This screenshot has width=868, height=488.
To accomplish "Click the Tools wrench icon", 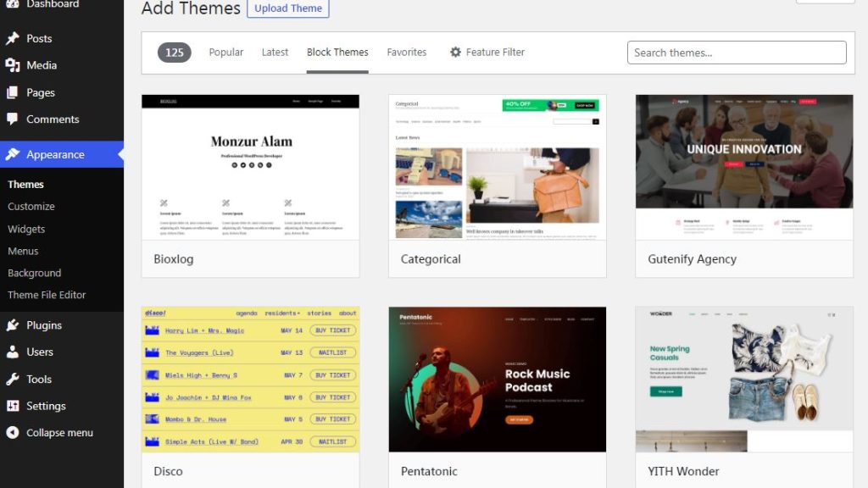I will (x=12, y=379).
